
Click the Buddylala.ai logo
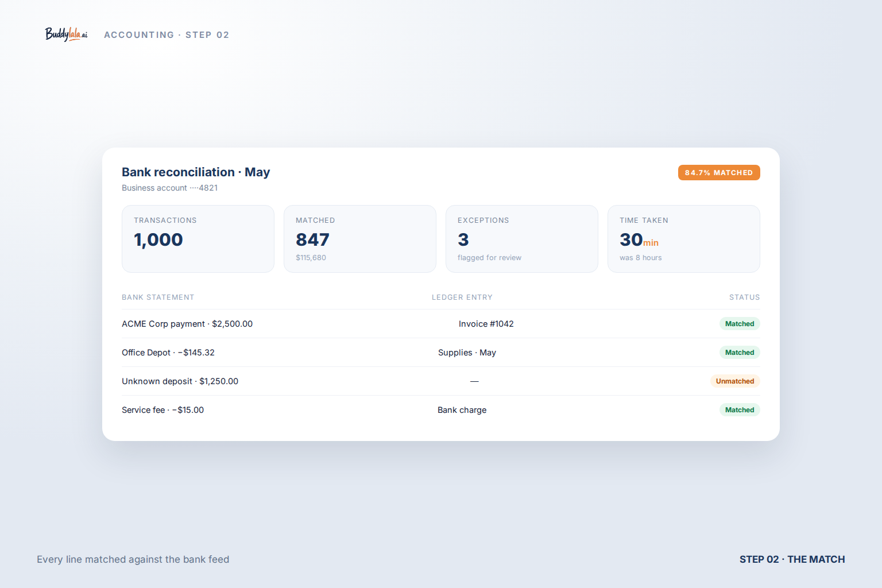click(x=67, y=34)
